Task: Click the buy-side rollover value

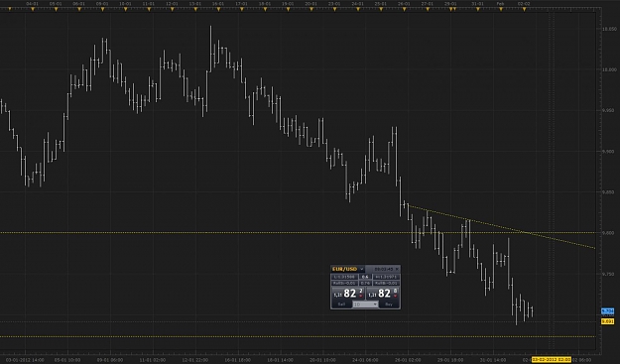Action: click(386, 283)
